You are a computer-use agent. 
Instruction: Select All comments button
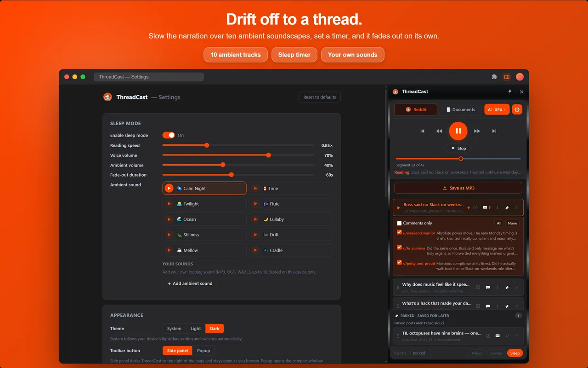[x=499, y=223]
